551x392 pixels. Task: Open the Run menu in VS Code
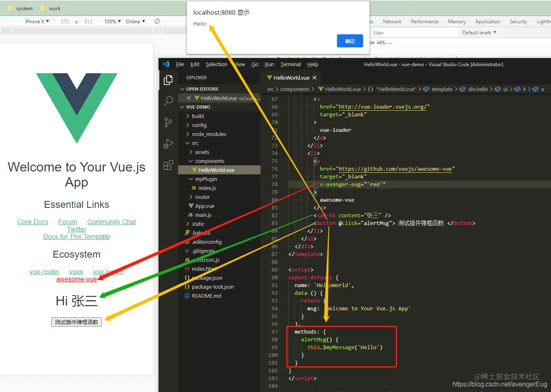pos(269,64)
